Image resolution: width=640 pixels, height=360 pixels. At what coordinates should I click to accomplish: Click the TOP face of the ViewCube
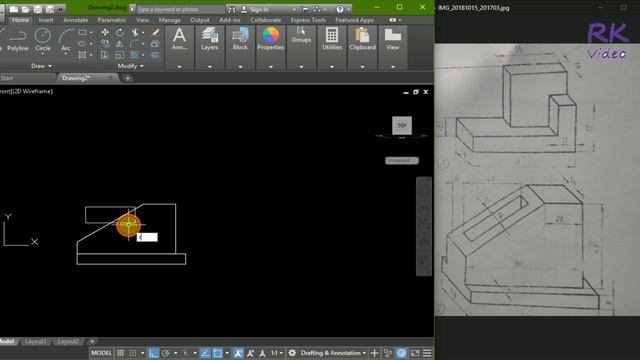coord(402,125)
